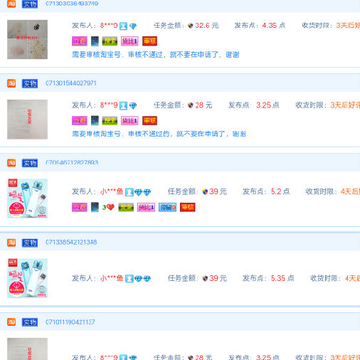Click the phone icon under ID 071301544027971
The image size is (360, 360).
95,121
